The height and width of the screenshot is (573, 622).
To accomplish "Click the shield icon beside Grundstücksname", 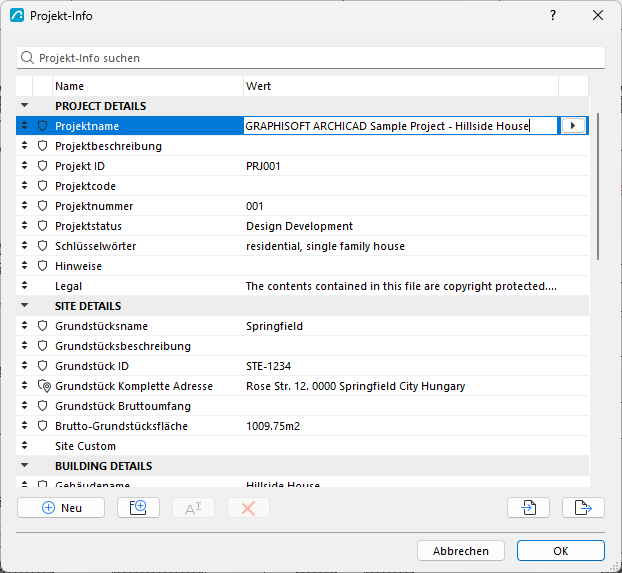I will (42, 326).
